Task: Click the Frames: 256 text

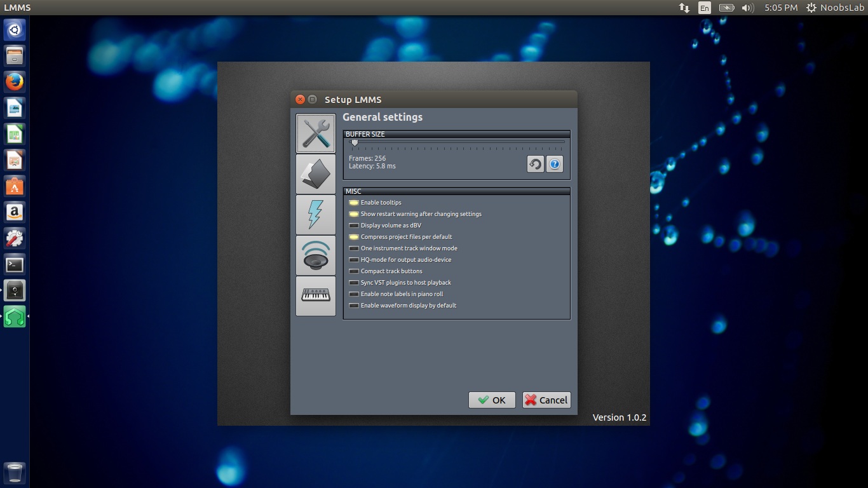Action: [x=367, y=158]
